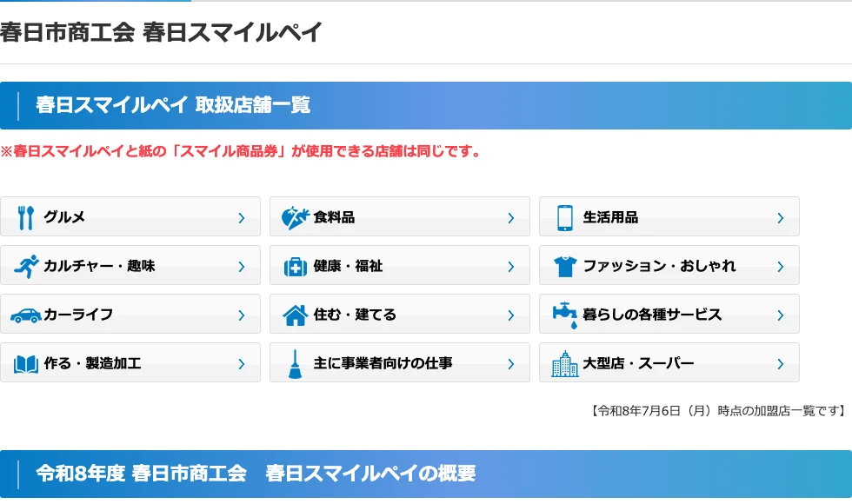The image size is (852, 504).
Task: Open the 食料品 category label
Action: [334, 217]
